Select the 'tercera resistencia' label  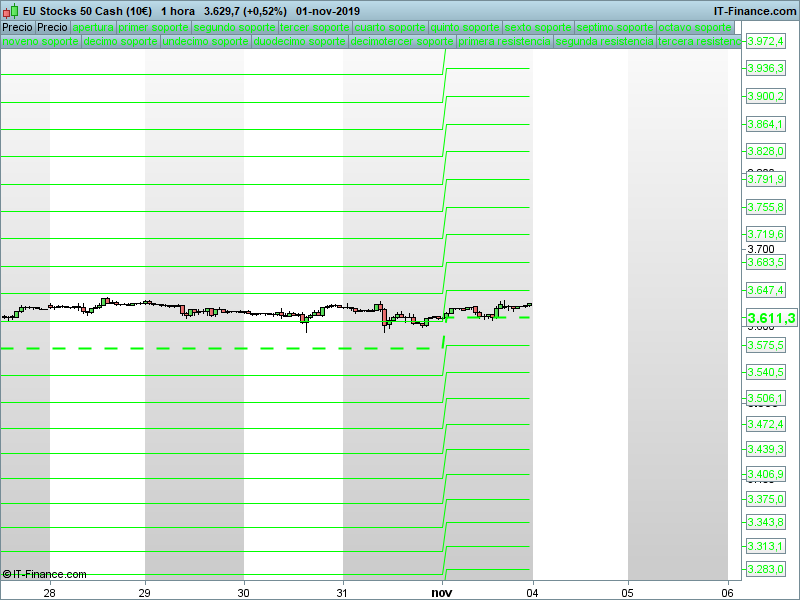[x=698, y=41]
